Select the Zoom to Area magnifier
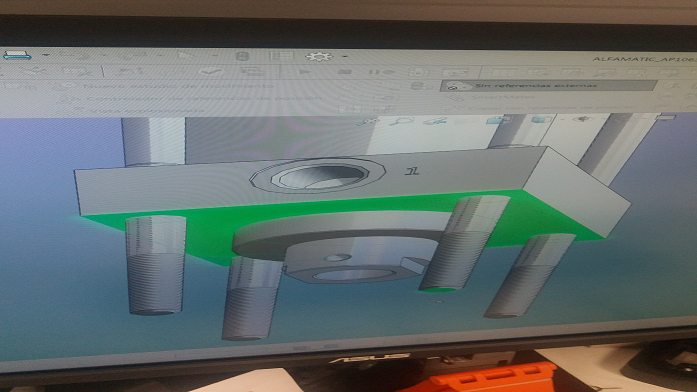The width and height of the screenshot is (697, 392). click(x=401, y=120)
